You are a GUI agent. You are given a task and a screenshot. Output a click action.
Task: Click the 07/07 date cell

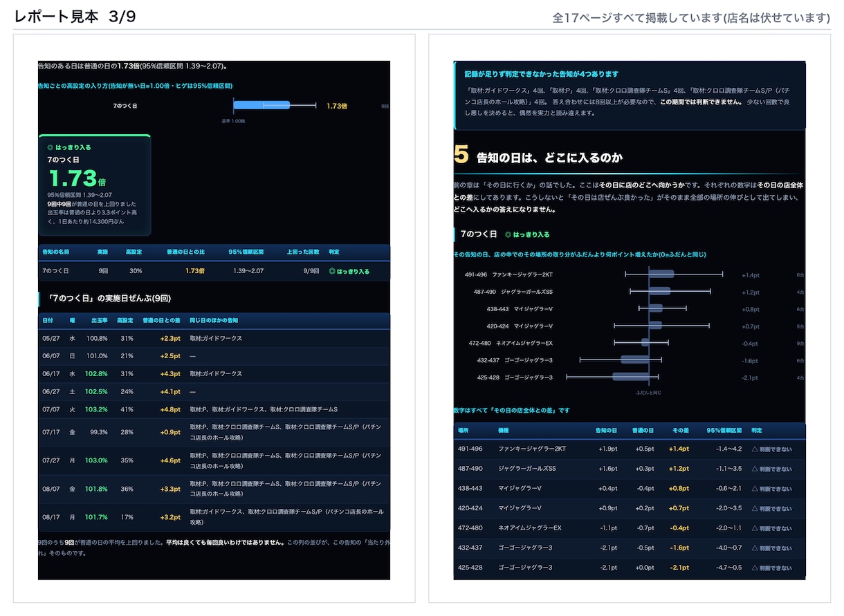click(51, 410)
